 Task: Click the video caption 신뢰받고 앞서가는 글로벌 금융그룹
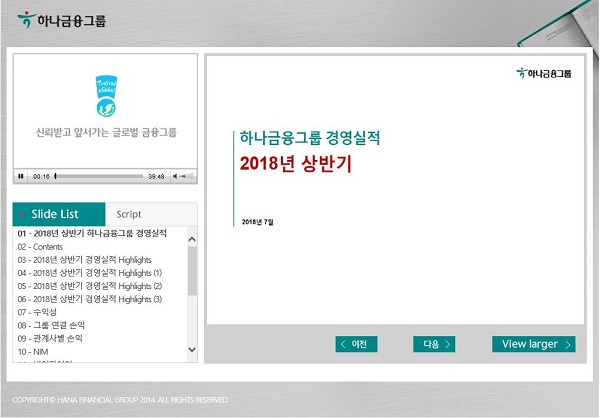(x=106, y=132)
